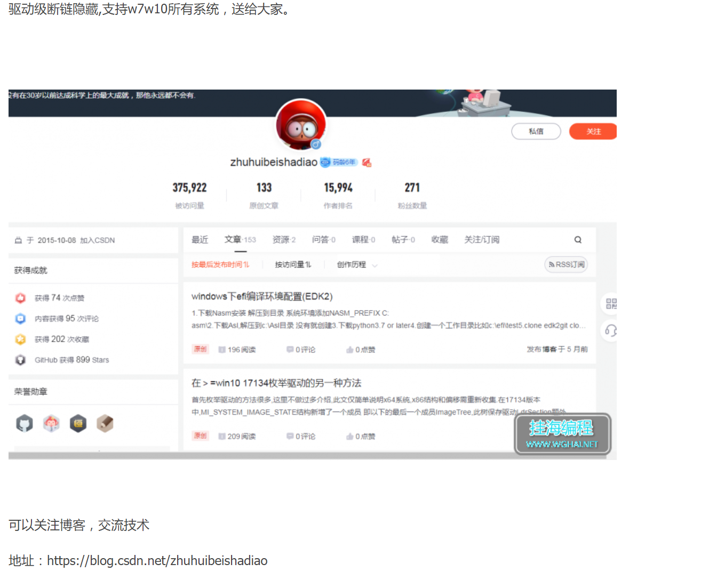
Task: Click the headset customer service icon
Action: (611, 331)
